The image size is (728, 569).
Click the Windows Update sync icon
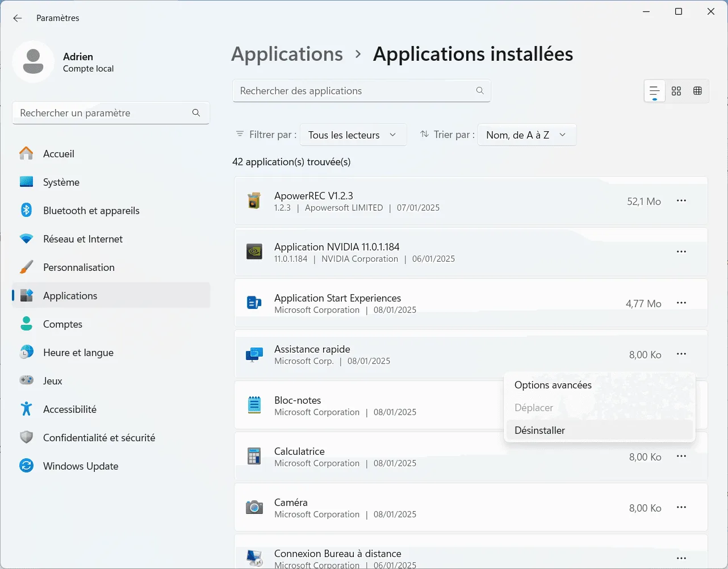(x=27, y=466)
